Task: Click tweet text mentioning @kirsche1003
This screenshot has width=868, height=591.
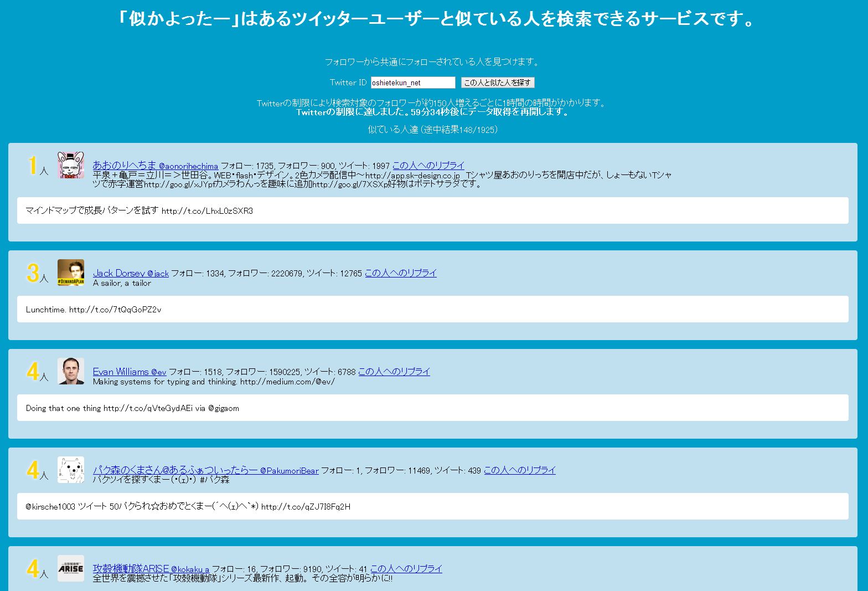Action: pyautogui.click(x=188, y=506)
